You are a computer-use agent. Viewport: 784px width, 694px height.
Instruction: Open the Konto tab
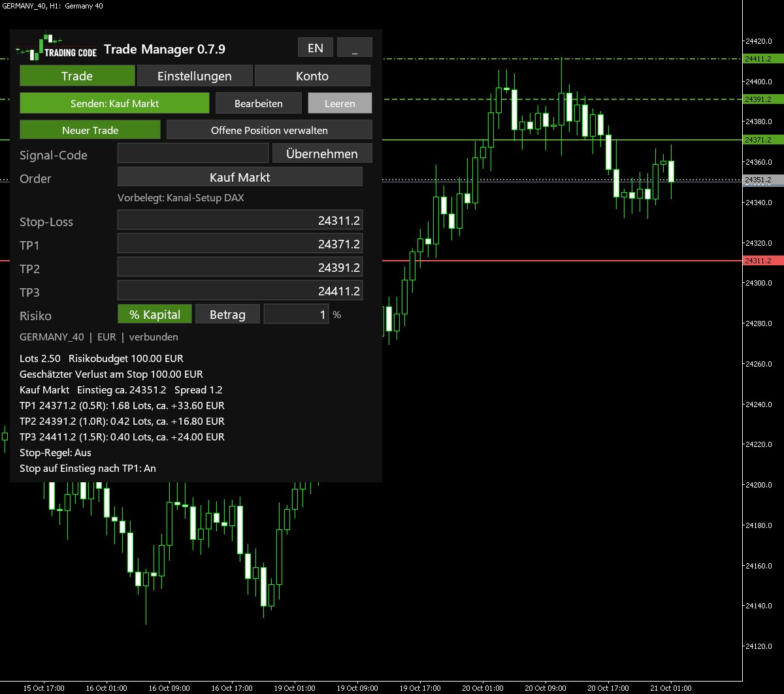coord(312,76)
